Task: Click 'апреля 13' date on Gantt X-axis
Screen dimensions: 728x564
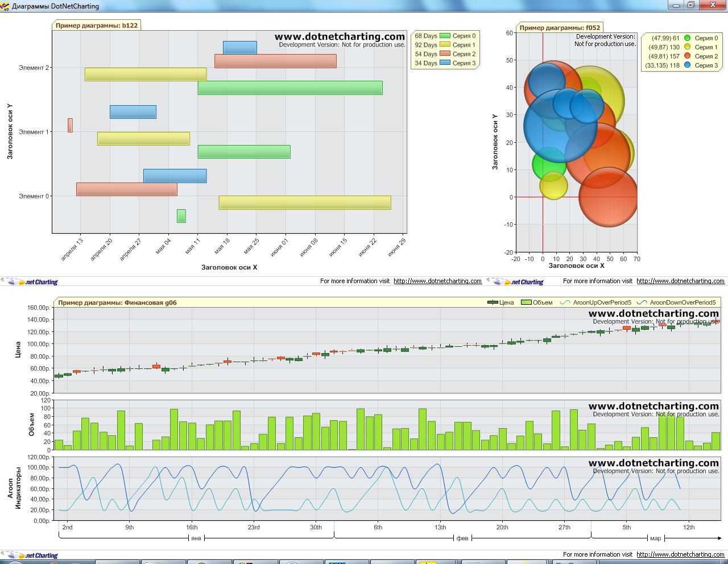Action: (x=72, y=249)
